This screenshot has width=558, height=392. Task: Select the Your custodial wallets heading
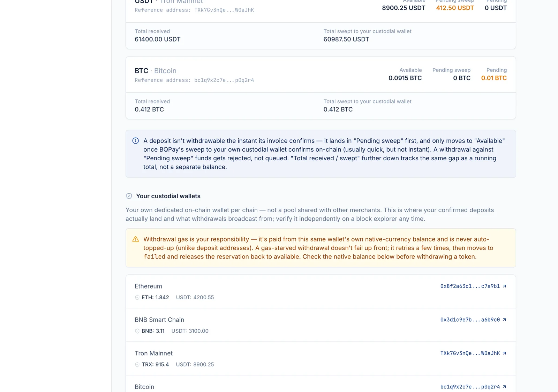coord(168,196)
